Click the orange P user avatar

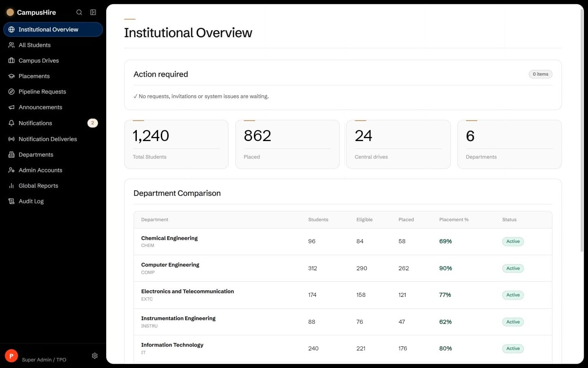coord(11,356)
